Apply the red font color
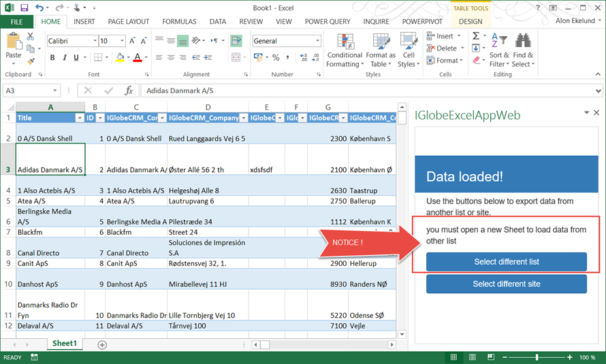Screen dimensions: 606x364 (x=137, y=58)
